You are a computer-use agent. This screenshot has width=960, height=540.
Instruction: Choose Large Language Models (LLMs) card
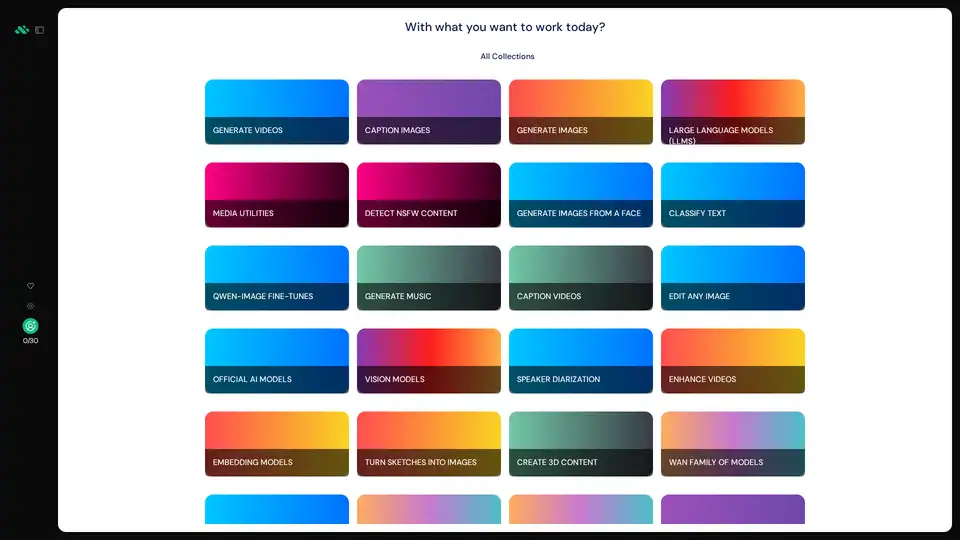point(733,112)
